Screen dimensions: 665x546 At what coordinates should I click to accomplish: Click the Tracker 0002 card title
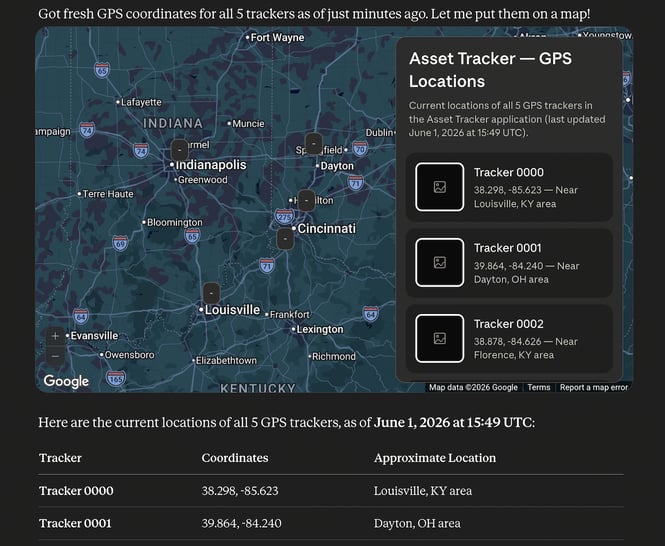pos(509,324)
